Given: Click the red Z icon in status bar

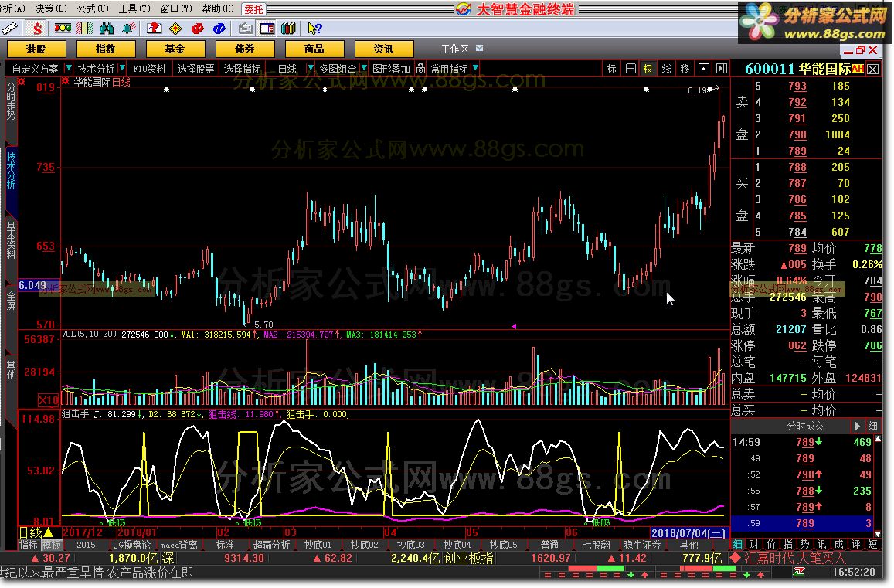Looking at the screenshot, I should pyautogui.click(x=800, y=572).
